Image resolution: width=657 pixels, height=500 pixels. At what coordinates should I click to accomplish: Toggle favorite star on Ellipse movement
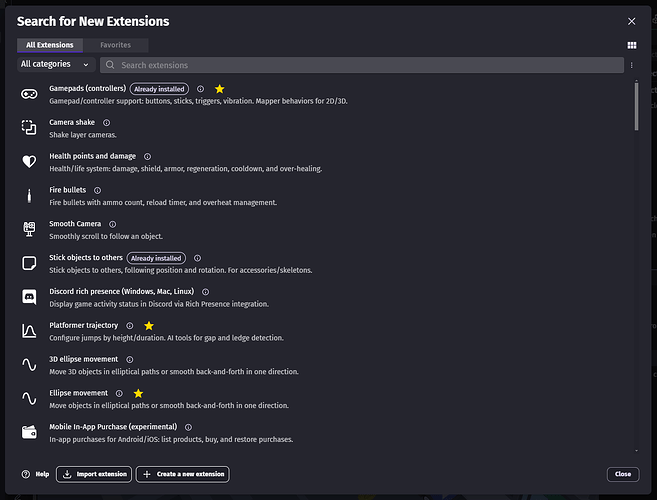pyautogui.click(x=138, y=394)
